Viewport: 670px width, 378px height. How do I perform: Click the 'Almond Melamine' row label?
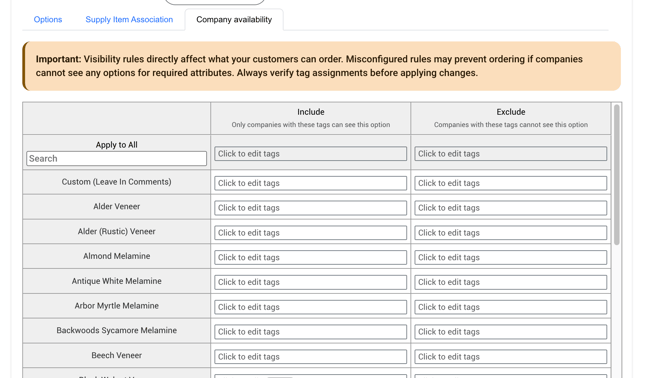click(x=116, y=256)
